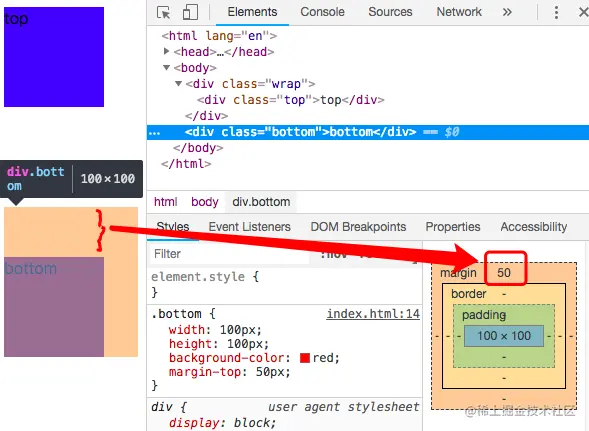This screenshot has width=589, height=431.
Task: Open the Accessibility sub-tab
Action: coord(534,227)
